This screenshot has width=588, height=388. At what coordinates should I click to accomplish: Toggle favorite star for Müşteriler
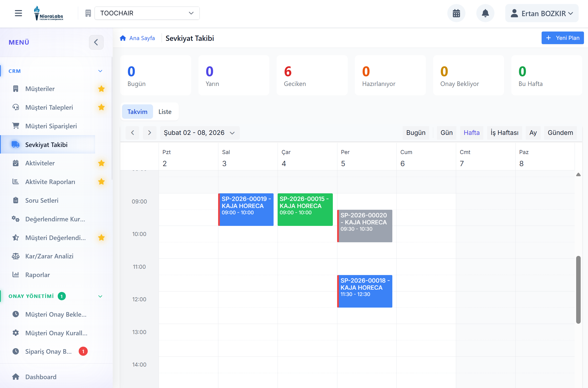click(x=101, y=89)
